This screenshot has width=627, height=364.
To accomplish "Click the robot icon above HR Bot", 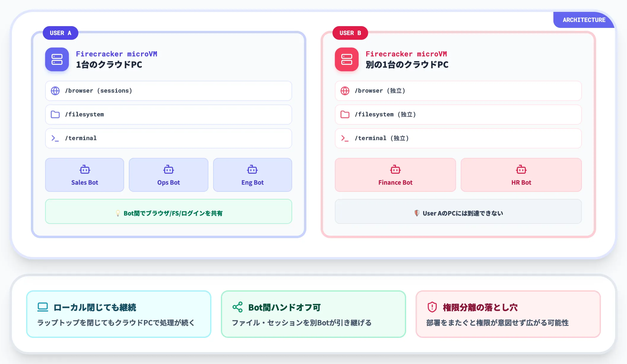I will click(521, 169).
